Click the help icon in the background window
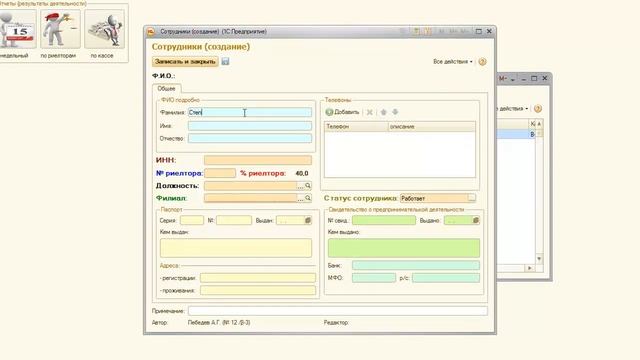This screenshot has height=360, width=640. point(538,109)
